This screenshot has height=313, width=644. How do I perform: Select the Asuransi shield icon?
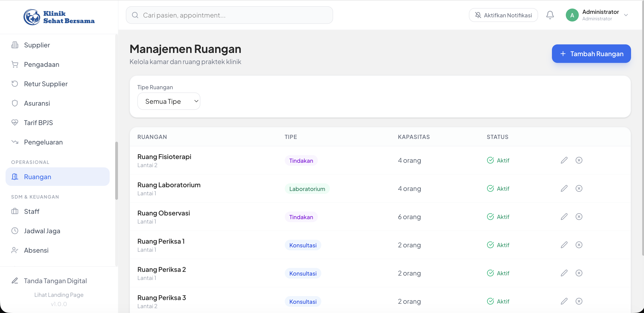point(15,103)
